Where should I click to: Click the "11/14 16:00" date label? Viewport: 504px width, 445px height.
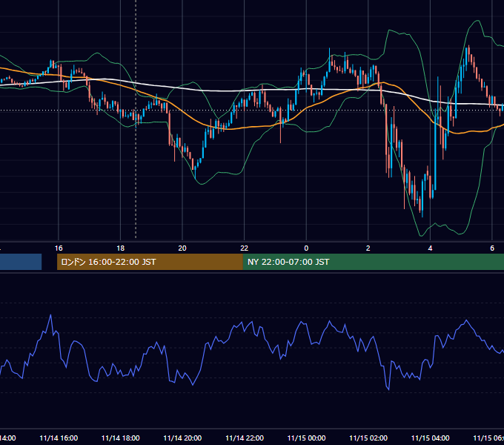[59, 438]
